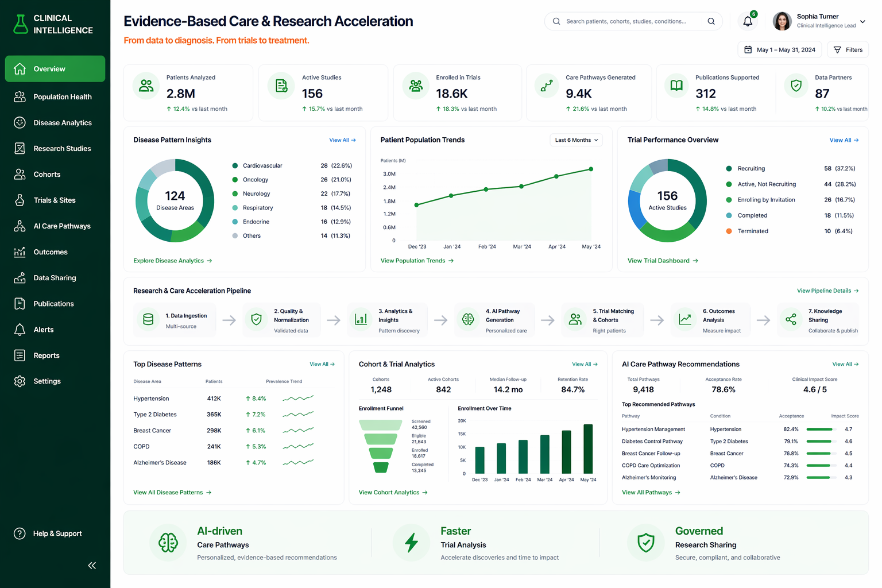This screenshot has width=882, height=588.
Task: Open the May 1 – May 31, 2024 date picker
Action: [x=780, y=50]
